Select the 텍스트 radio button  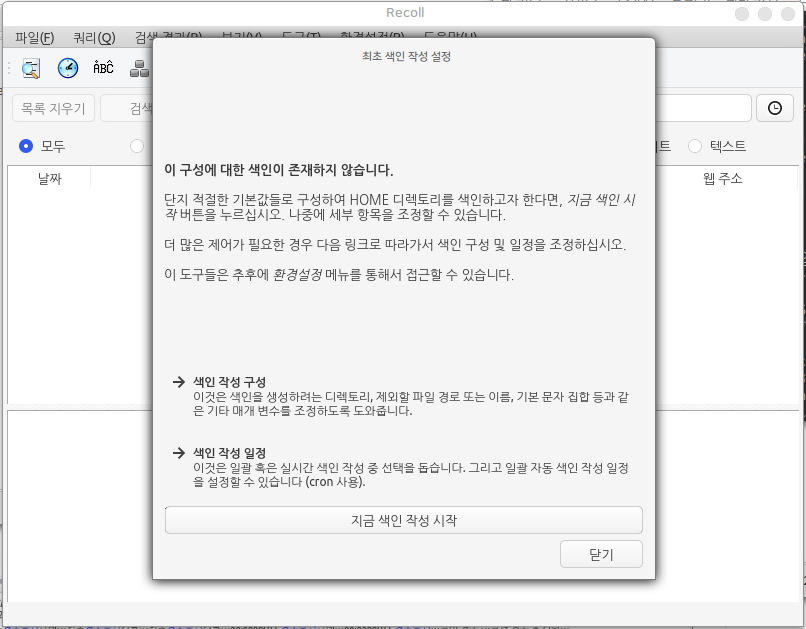click(x=695, y=146)
